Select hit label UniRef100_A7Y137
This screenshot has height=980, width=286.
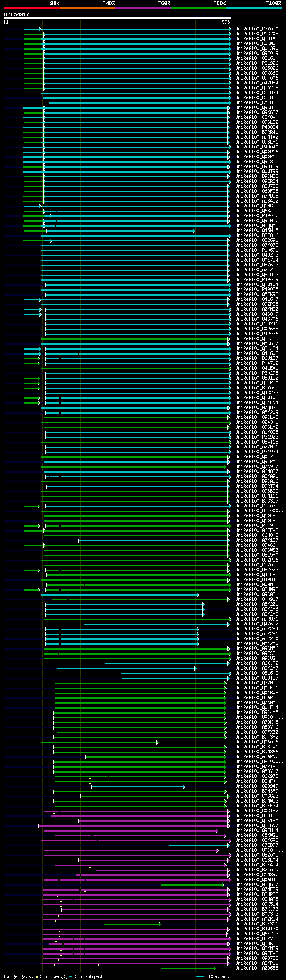pos(257,541)
